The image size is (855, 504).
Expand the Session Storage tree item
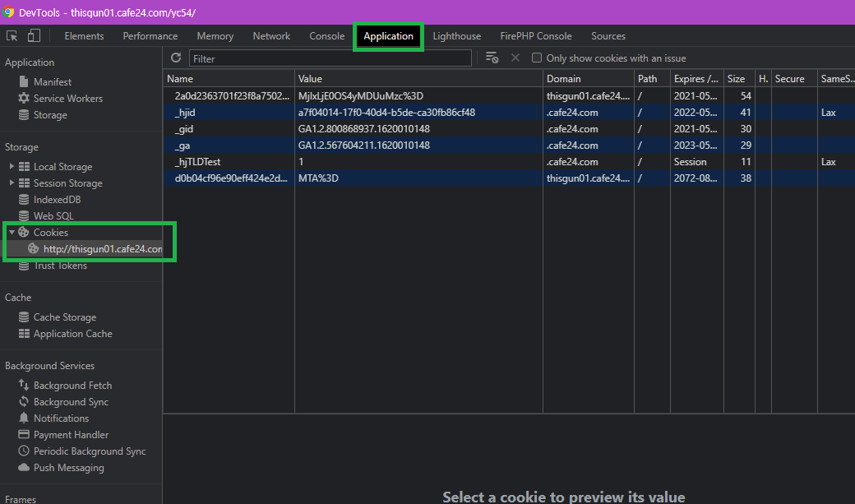click(x=12, y=183)
